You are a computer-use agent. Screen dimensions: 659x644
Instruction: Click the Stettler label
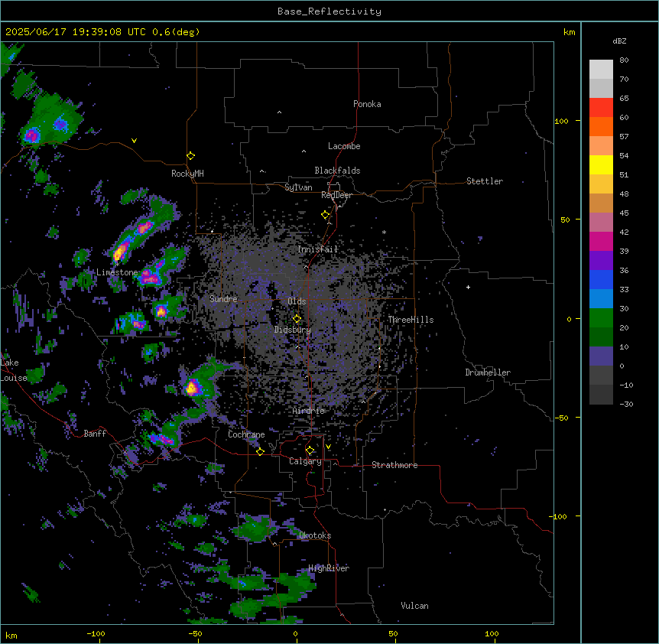(x=485, y=181)
